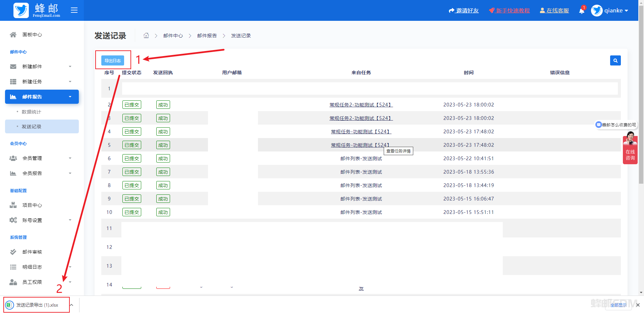Click 用户邮箱 column header
Viewport: 644px width, 314px height.
point(232,73)
